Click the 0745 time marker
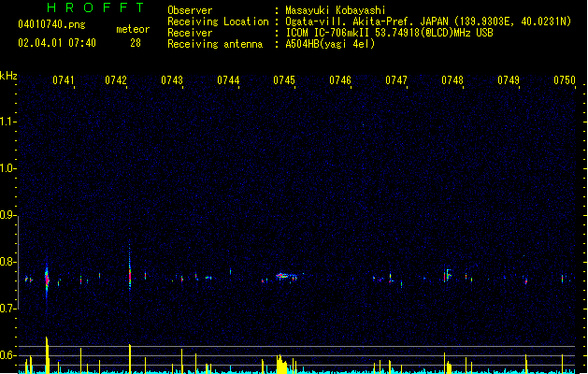The width and height of the screenshot is (588, 374). [x=284, y=80]
